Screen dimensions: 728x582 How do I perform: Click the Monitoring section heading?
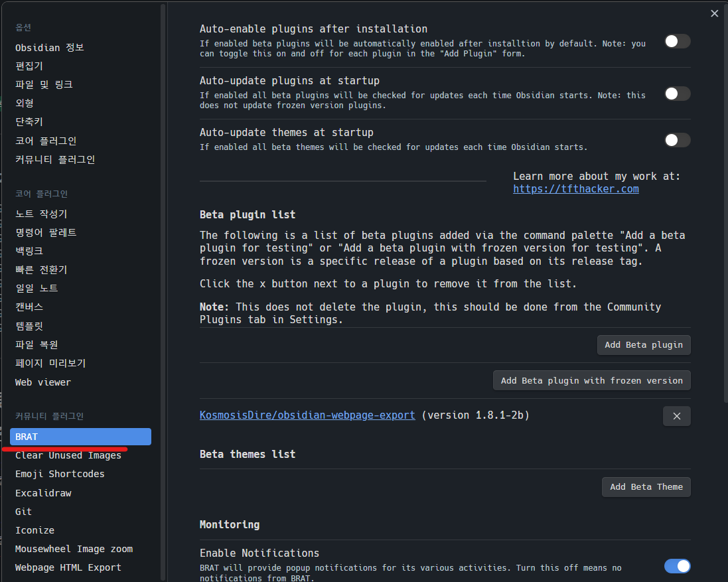click(x=230, y=524)
